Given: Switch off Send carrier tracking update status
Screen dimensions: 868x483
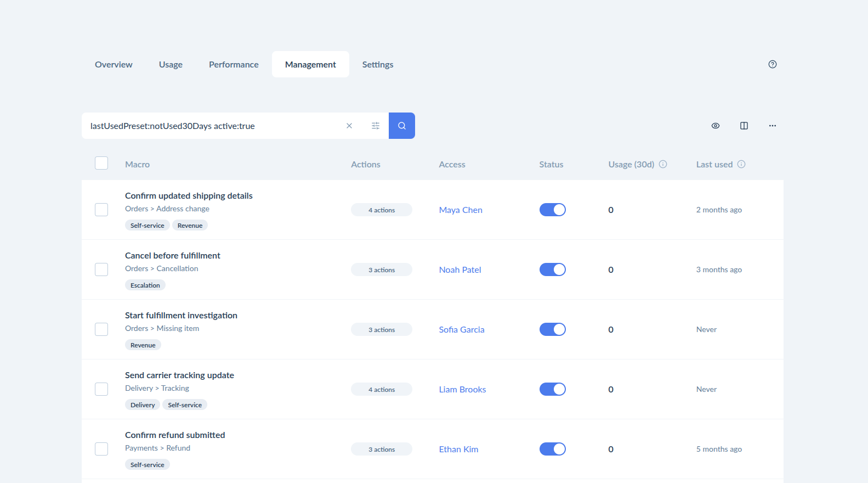Looking at the screenshot, I should tap(553, 389).
